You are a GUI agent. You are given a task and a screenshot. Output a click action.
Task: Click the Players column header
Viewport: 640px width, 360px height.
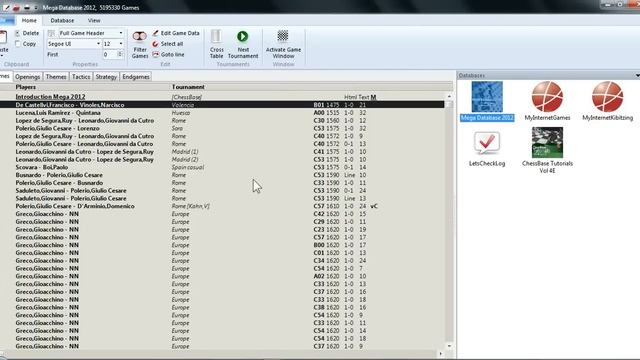coord(26,87)
